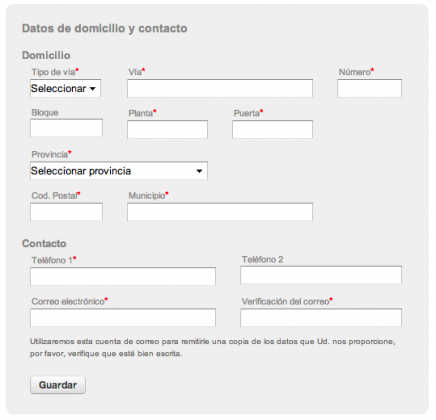The height and width of the screenshot is (420, 436).
Task: Select the Teléfono 2 field
Action: 321,275
